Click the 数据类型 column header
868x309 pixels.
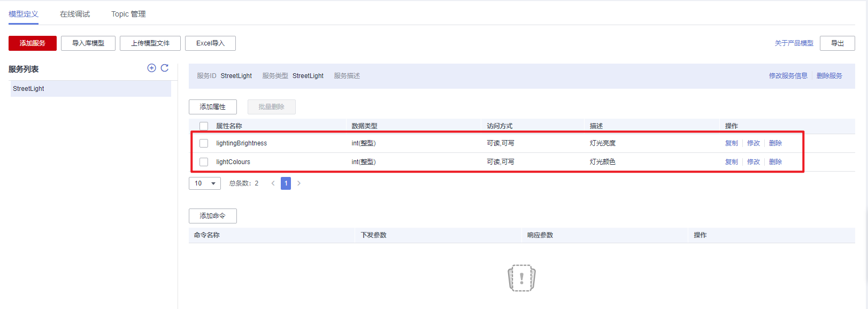[x=364, y=126]
